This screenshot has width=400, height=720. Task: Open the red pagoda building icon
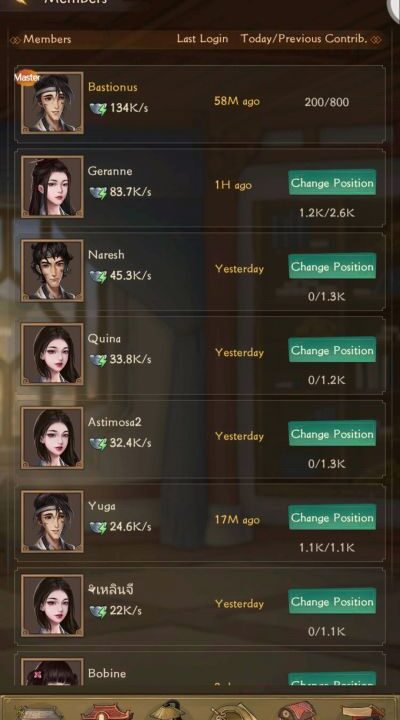(102, 711)
